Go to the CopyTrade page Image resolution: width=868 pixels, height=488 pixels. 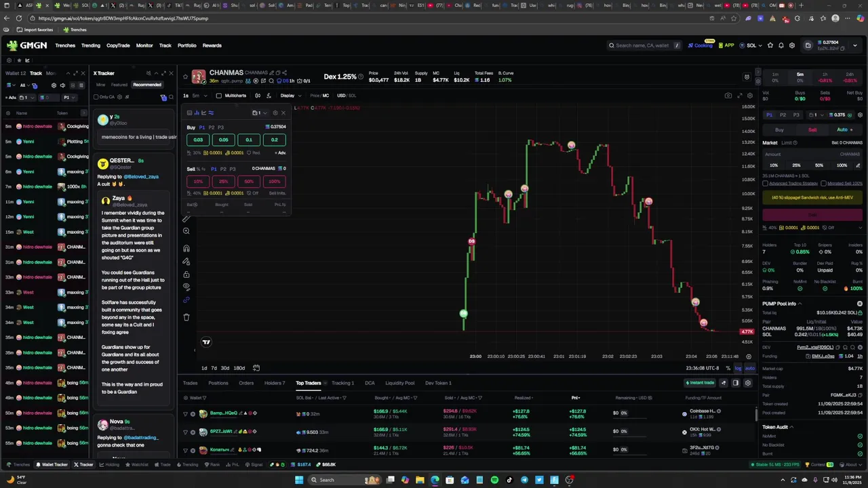(x=118, y=45)
